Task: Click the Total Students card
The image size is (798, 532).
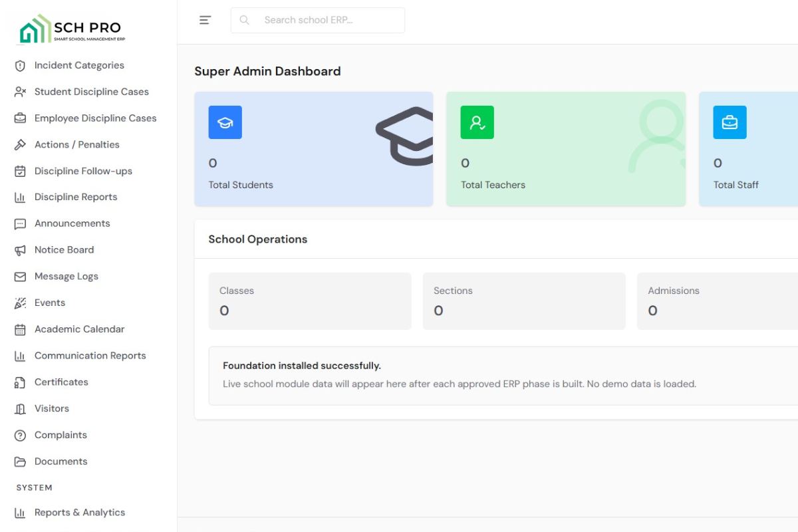Action: coord(314,149)
